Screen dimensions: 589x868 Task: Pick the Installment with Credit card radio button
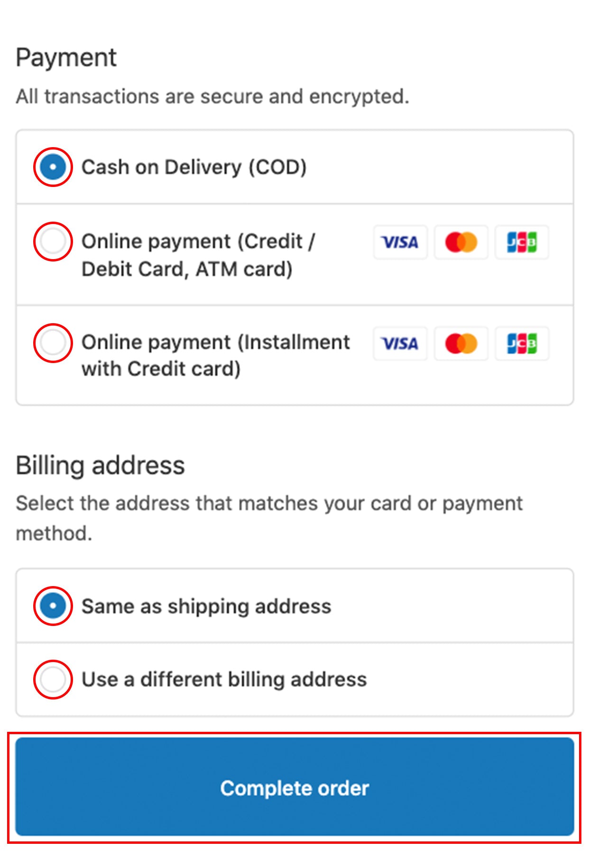click(53, 343)
